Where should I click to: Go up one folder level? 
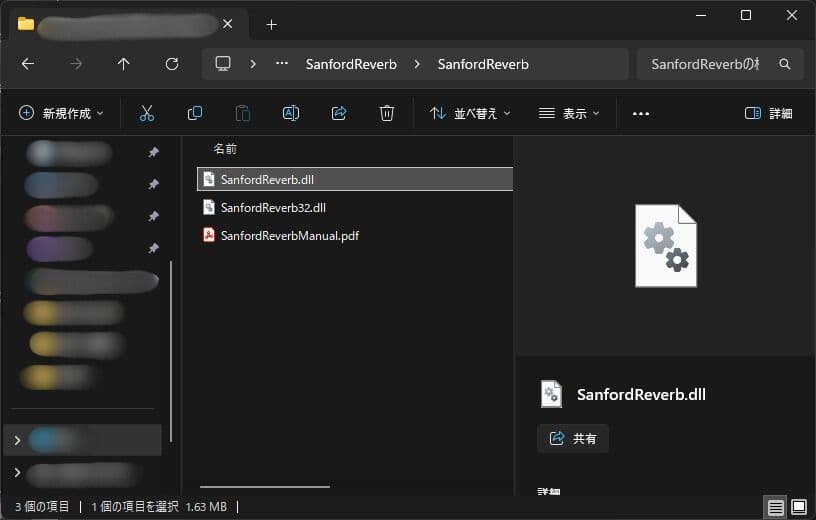click(124, 64)
